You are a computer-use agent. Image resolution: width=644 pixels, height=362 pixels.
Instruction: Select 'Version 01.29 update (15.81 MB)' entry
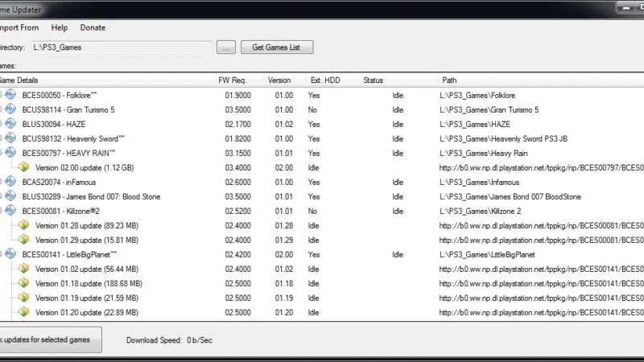pyautogui.click(x=87, y=240)
